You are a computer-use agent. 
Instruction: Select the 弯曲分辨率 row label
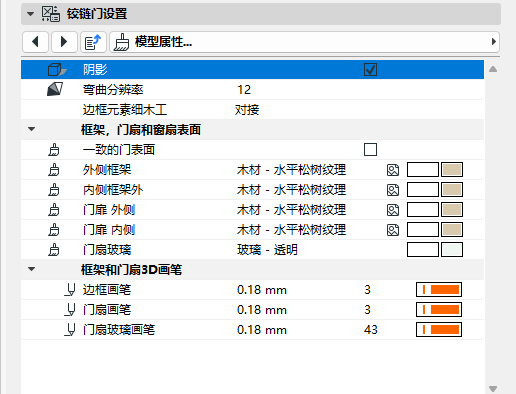pos(113,90)
